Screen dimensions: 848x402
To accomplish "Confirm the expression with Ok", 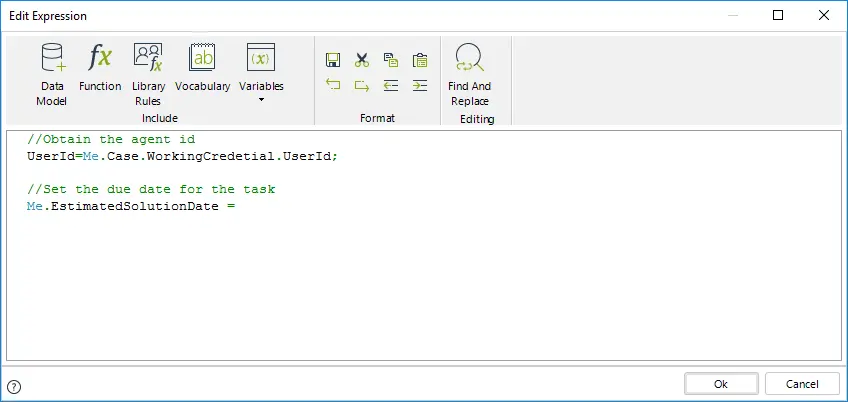I will point(721,384).
